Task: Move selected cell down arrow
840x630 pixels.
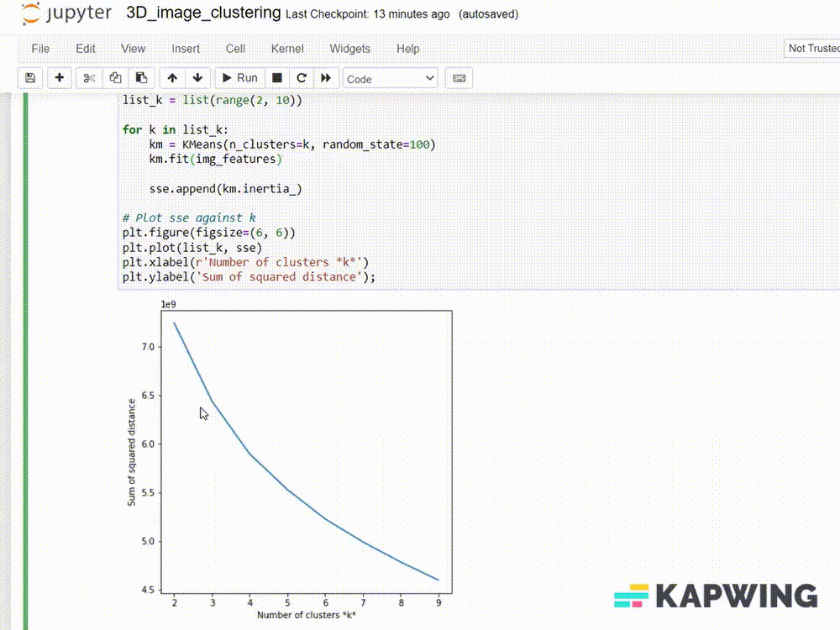Action: pyautogui.click(x=197, y=78)
